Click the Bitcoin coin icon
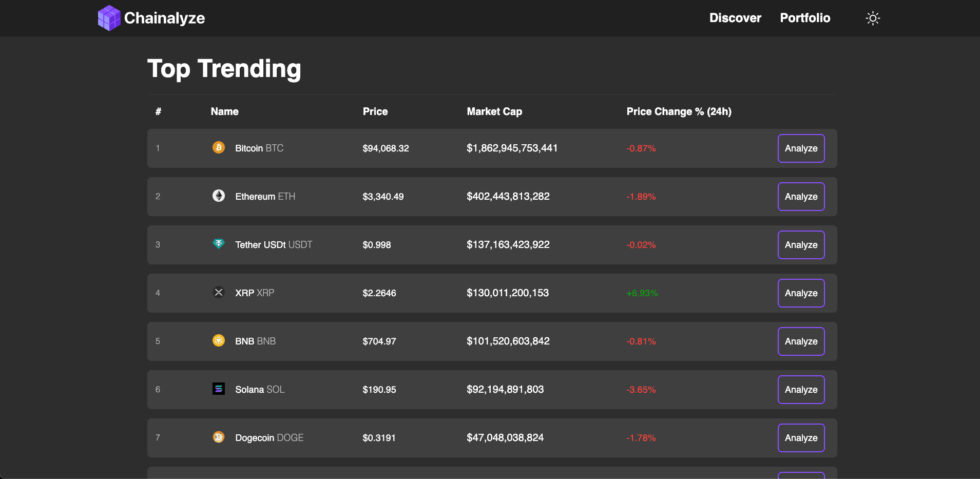This screenshot has height=479, width=980. (x=219, y=148)
